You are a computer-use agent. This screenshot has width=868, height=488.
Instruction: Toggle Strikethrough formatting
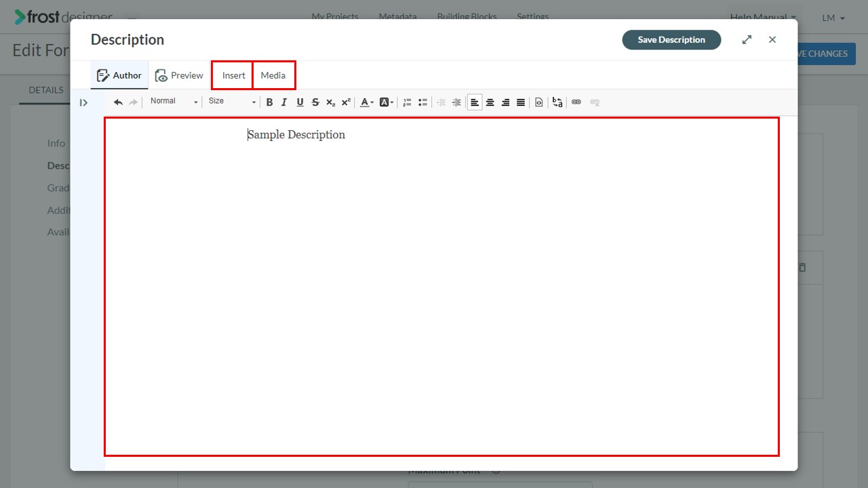click(315, 102)
